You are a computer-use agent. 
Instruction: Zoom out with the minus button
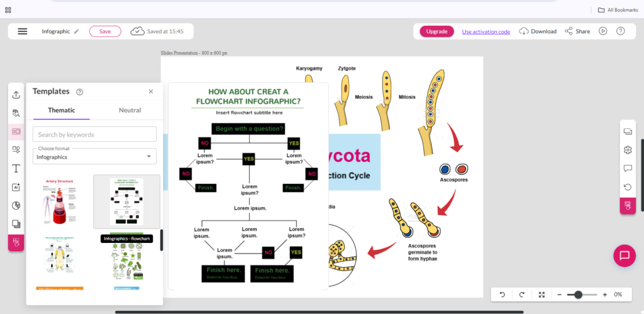(559, 295)
